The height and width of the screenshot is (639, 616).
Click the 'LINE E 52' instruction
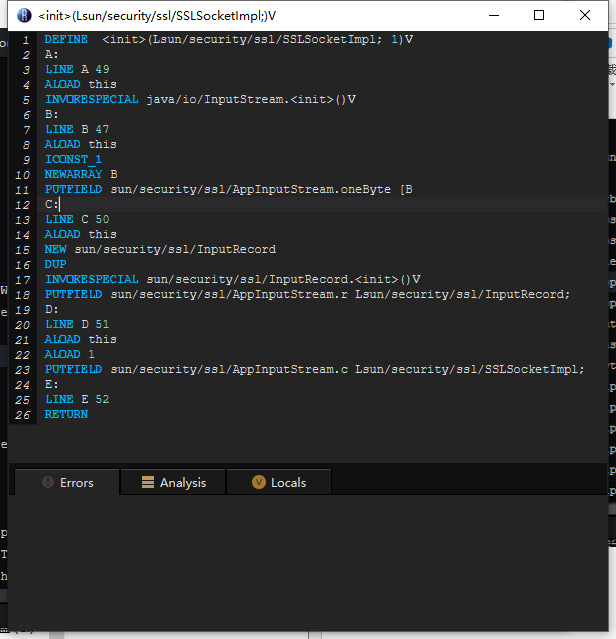tap(77, 399)
